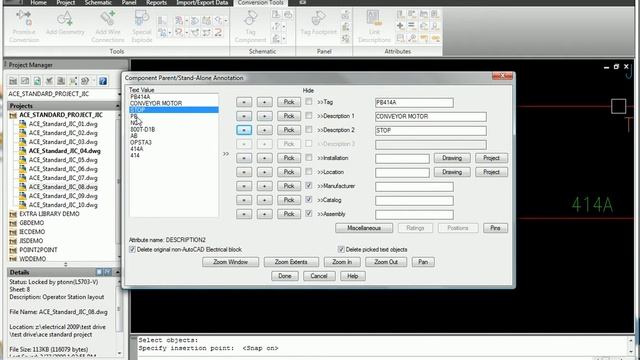The image size is (640, 360).
Task: Select ACE_Standard_JIC_08.dwg in project tree
Action: pos(63,187)
